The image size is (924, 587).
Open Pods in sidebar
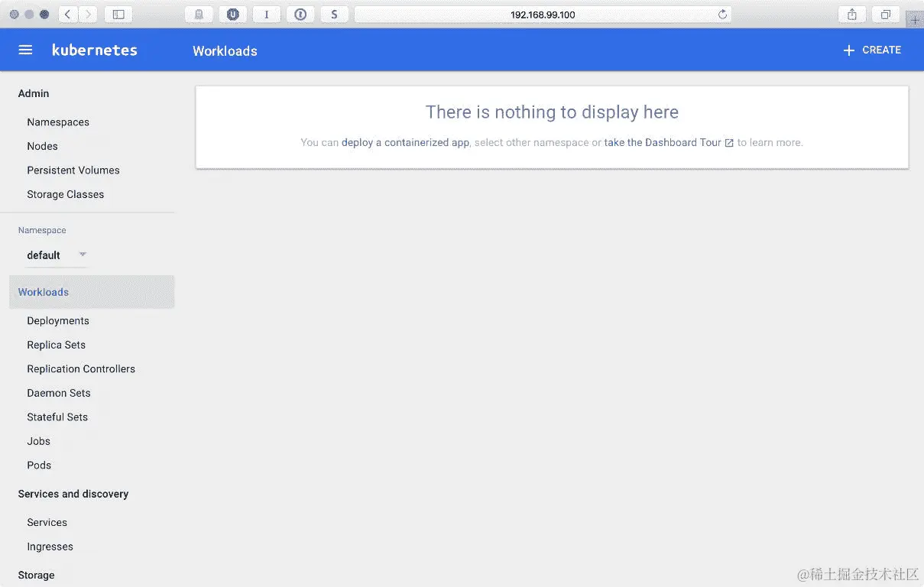(x=39, y=465)
